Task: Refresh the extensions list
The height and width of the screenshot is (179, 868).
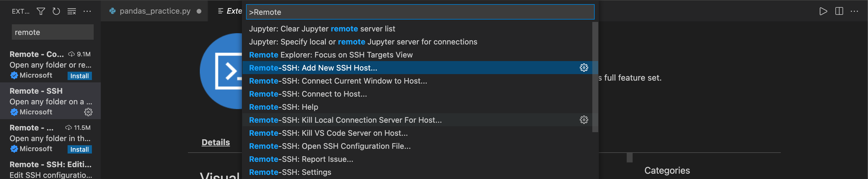Action: (x=56, y=12)
